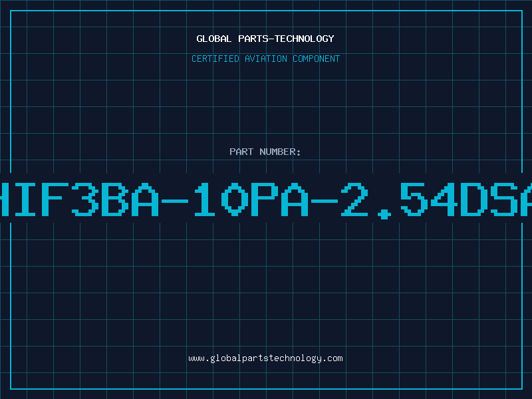Select the HIF3BA segment of the part number
Screen dimensions: 532x399
tap(79, 199)
